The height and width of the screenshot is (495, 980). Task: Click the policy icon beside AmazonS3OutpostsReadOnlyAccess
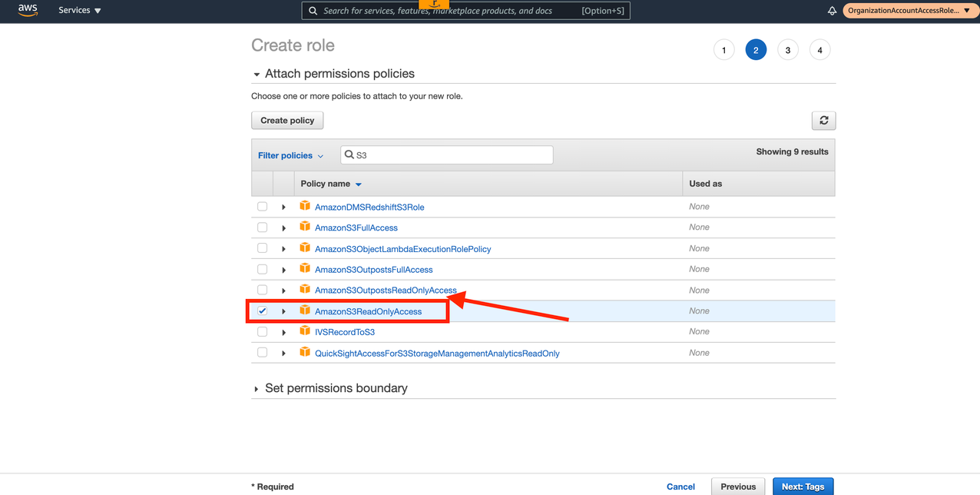[x=305, y=290]
